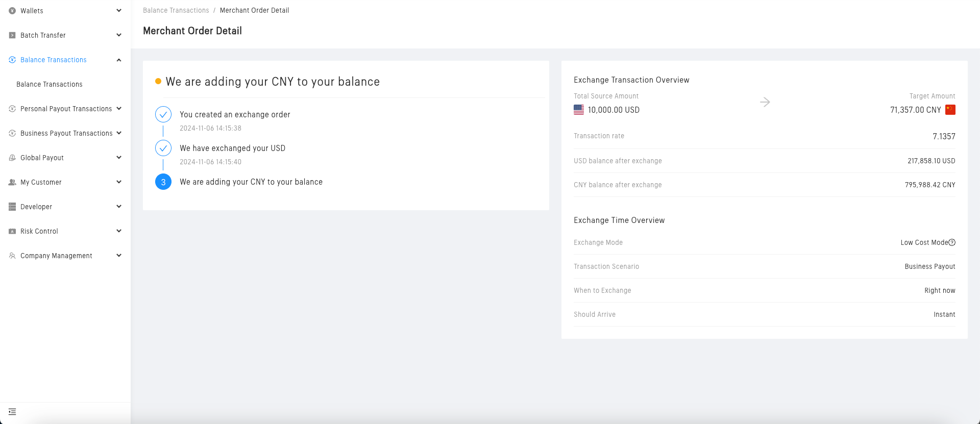
Task: Click the Global Payout icon
Action: [x=12, y=158]
